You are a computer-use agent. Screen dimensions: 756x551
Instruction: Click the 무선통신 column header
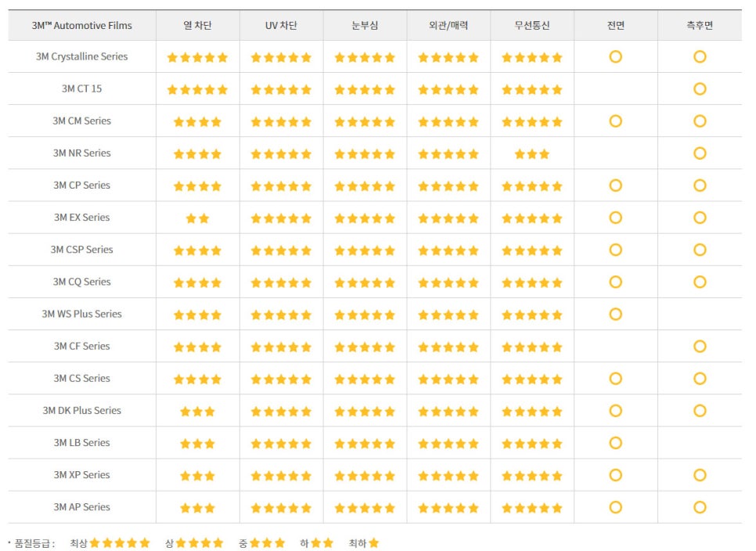532,25
